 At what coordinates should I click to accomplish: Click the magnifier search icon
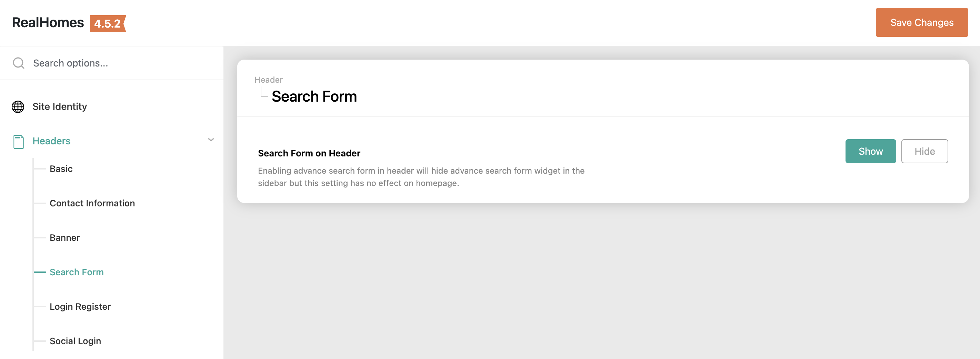(x=19, y=63)
